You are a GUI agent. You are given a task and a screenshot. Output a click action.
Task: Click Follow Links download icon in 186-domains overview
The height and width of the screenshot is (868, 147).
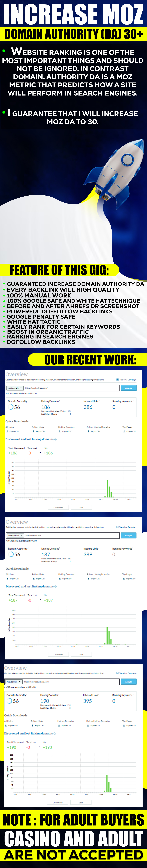tap(34, 431)
